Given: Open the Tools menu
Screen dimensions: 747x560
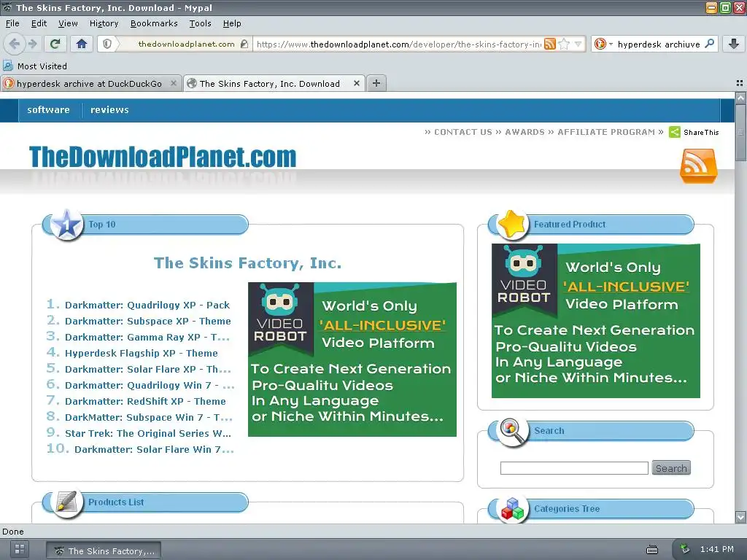Looking at the screenshot, I should pos(200,23).
